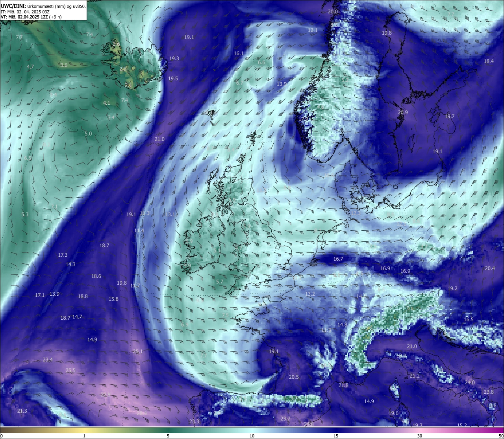Click the map value 12.1

click(313, 30)
